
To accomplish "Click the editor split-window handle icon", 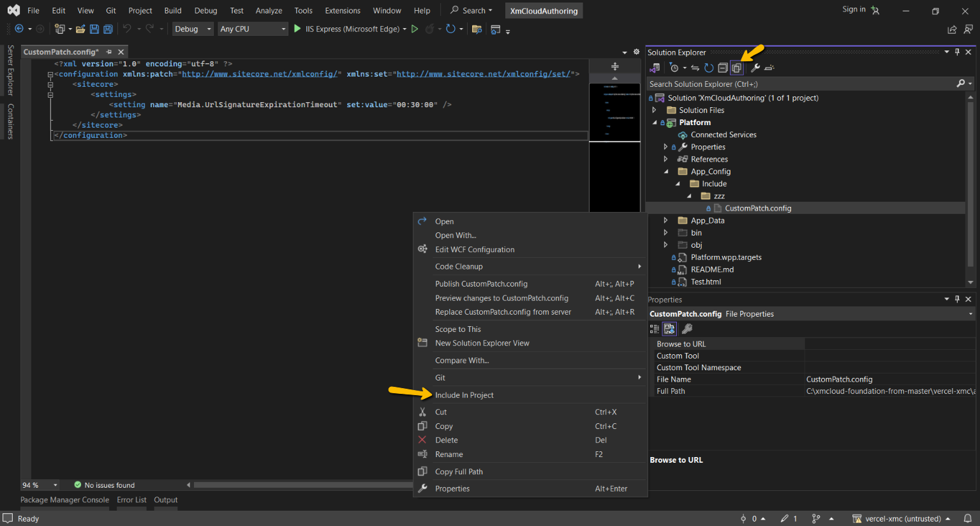I will tap(615, 66).
